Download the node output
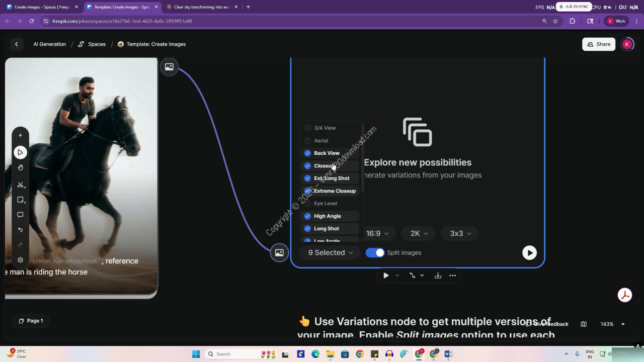This screenshot has width=644, height=362. click(438, 276)
